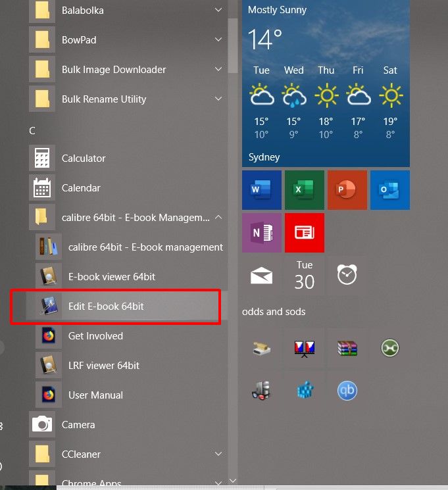Screen dimensions: 448x490
Task: Open the Alarms & Clock tile
Action: click(x=347, y=276)
